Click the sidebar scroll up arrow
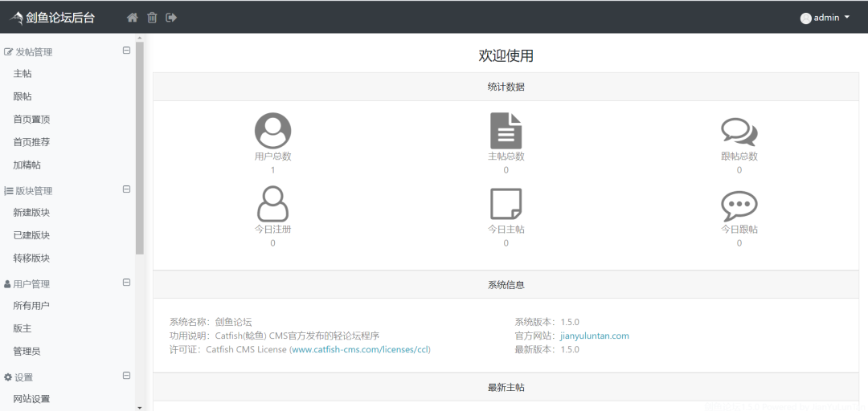Image resolution: width=868 pixels, height=411 pixels. pyautogui.click(x=140, y=39)
